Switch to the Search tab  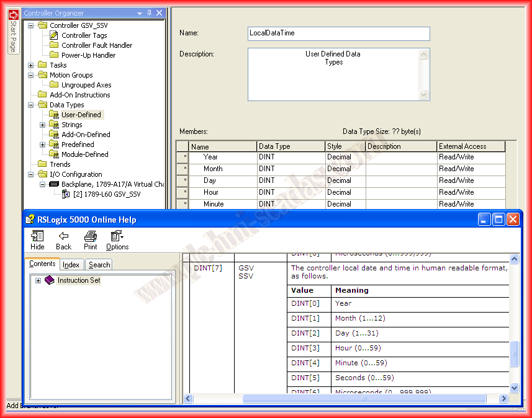point(99,265)
